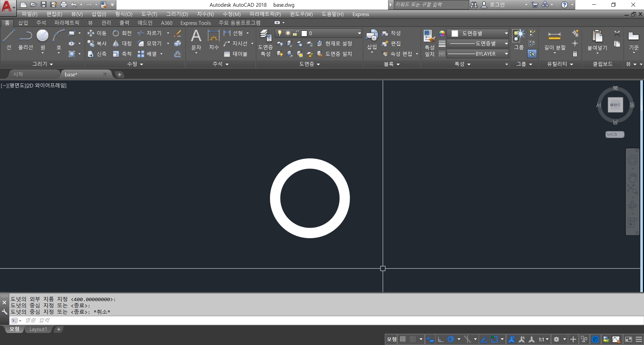This screenshot has height=345, width=644.
Task: Expand the Layers (도면층) panel
Action: tap(310, 64)
